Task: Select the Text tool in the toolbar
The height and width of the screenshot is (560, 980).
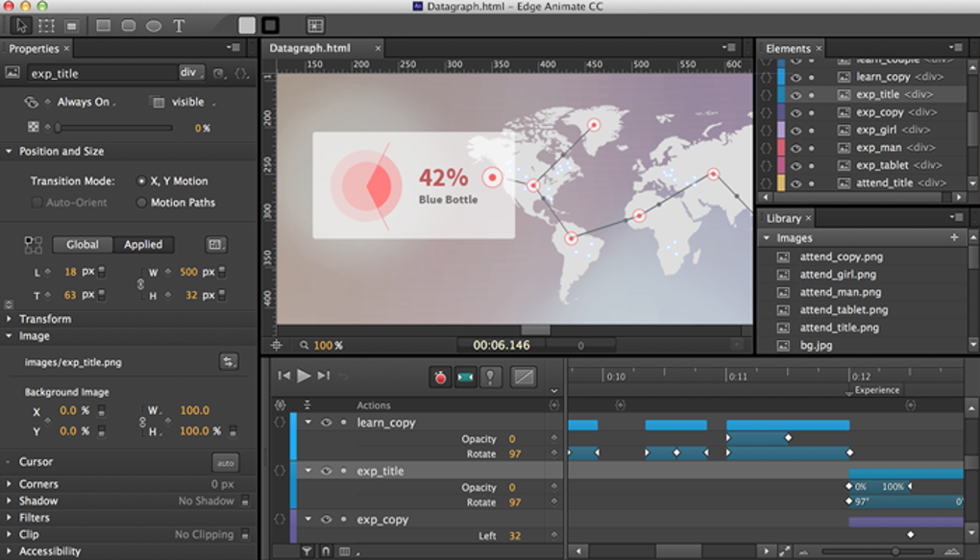Action: 179,26
